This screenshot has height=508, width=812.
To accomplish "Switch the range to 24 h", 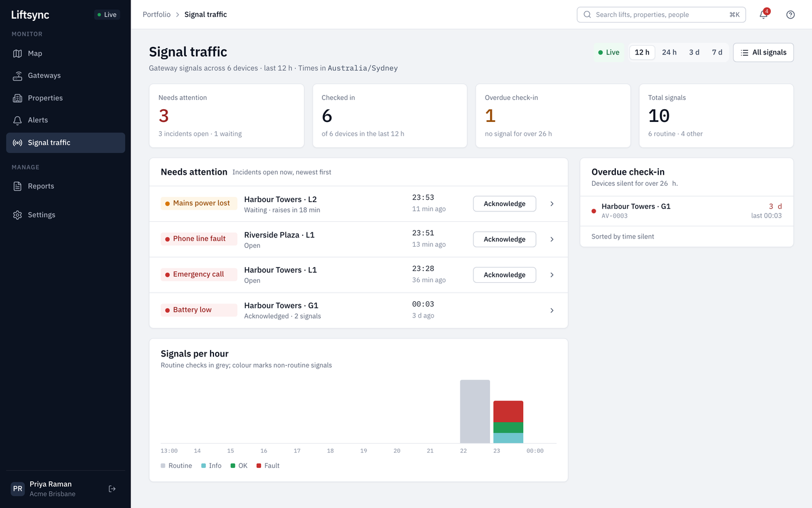I will [669, 52].
